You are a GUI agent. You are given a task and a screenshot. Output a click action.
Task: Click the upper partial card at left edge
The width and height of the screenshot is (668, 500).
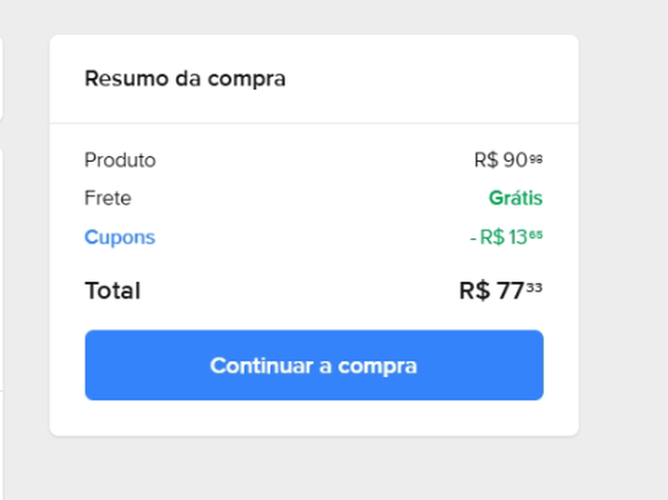[1, 80]
